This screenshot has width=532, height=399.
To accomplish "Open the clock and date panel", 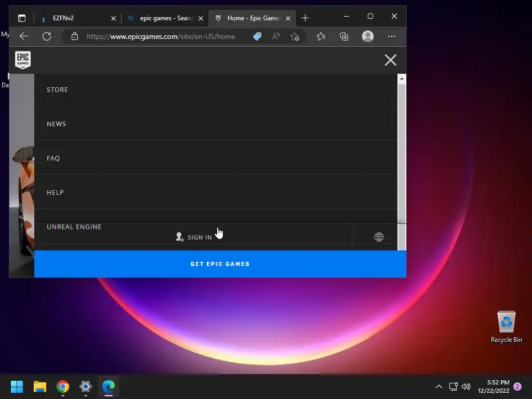I will (494, 387).
